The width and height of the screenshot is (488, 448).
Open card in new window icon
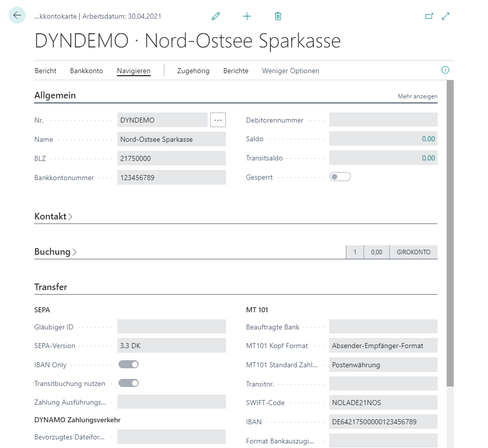[429, 16]
